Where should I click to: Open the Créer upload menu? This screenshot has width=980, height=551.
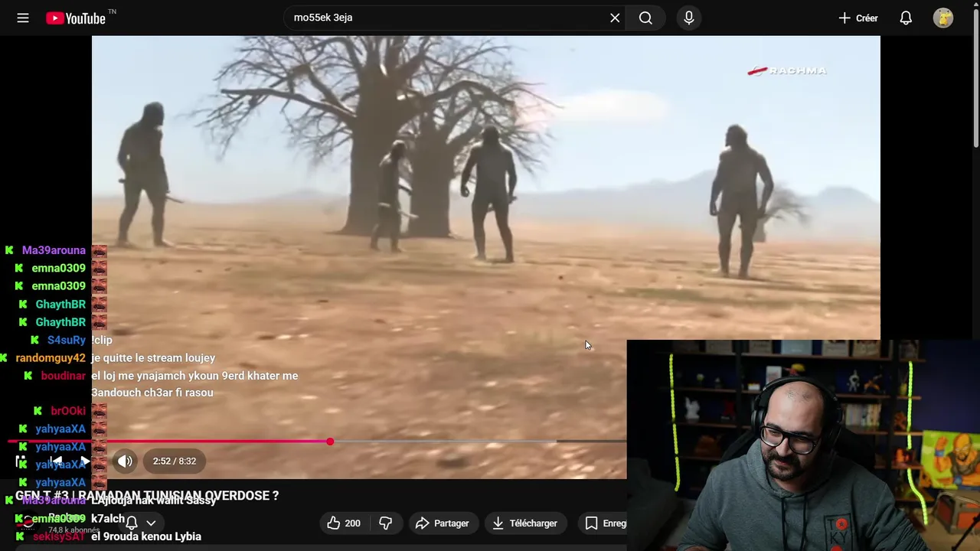click(x=858, y=18)
